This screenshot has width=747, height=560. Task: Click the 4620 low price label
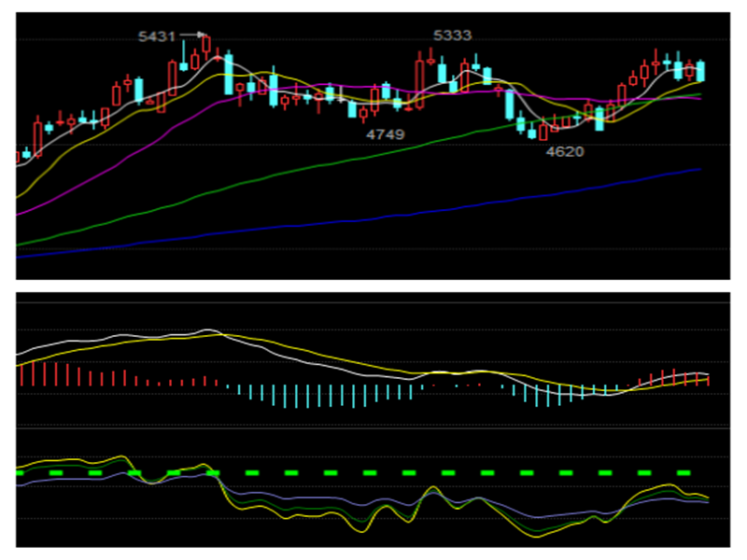click(x=565, y=151)
